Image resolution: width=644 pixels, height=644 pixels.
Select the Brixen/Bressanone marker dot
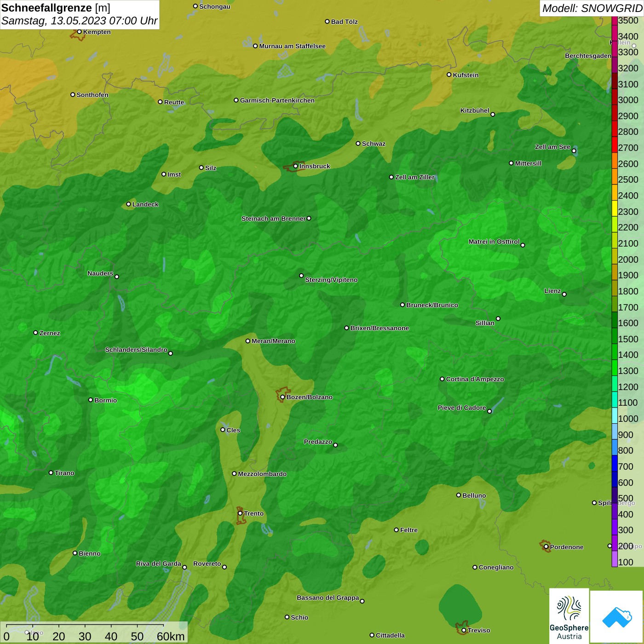coord(346,328)
